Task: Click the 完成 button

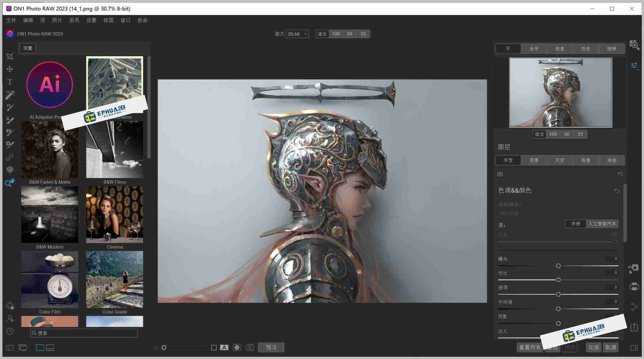Action: pyautogui.click(x=593, y=347)
